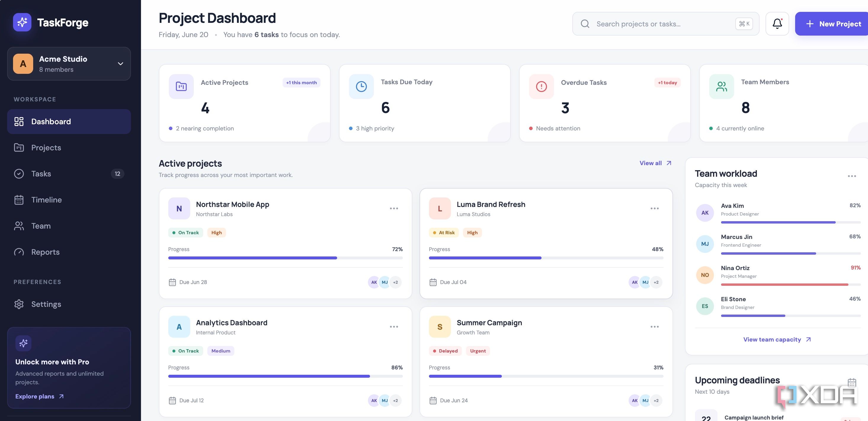The height and width of the screenshot is (421, 868).
Task: Click the search magnifier icon
Action: [x=585, y=24]
